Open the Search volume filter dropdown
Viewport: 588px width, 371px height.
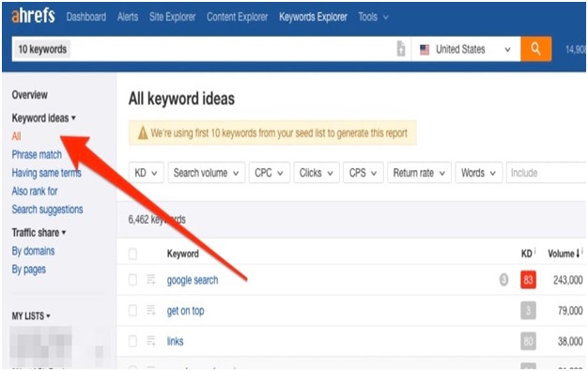[207, 173]
